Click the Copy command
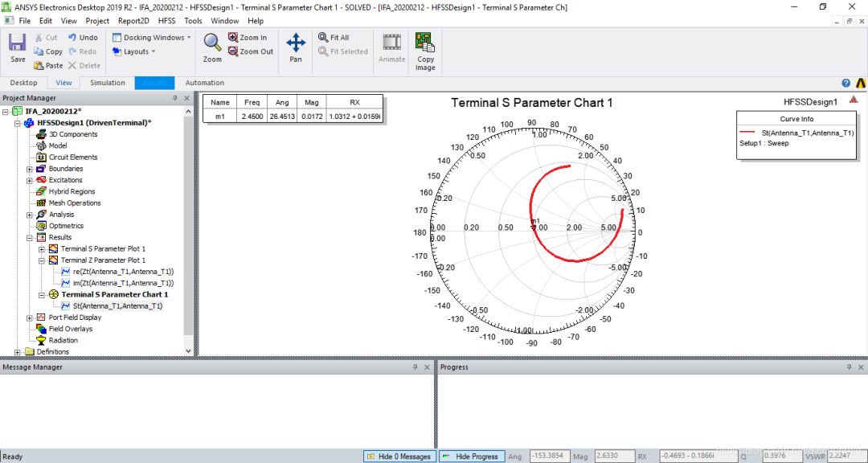 coord(47,51)
